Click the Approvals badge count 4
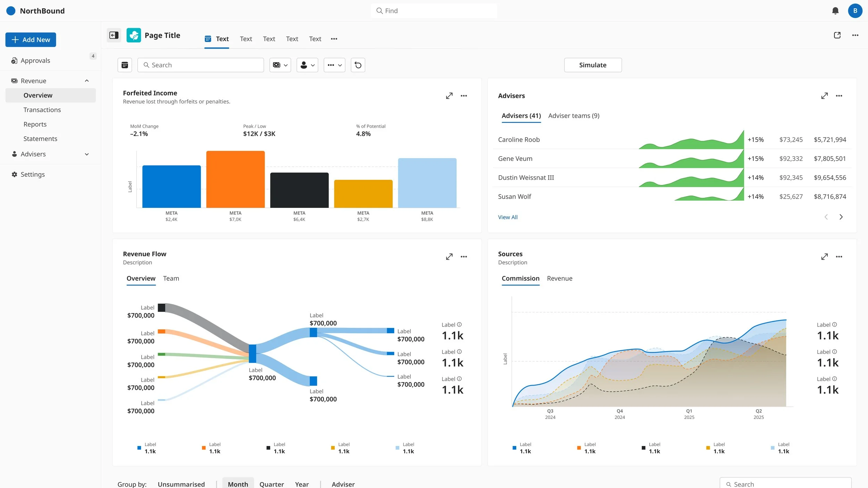The height and width of the screenshot is (488, 868). 93,56
